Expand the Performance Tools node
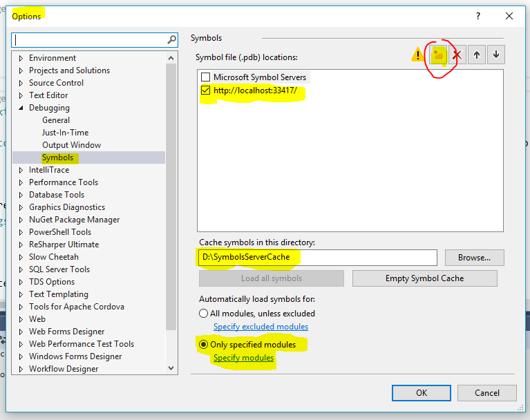This screenshot has width=530, height=420. click(x=21, y=182)
